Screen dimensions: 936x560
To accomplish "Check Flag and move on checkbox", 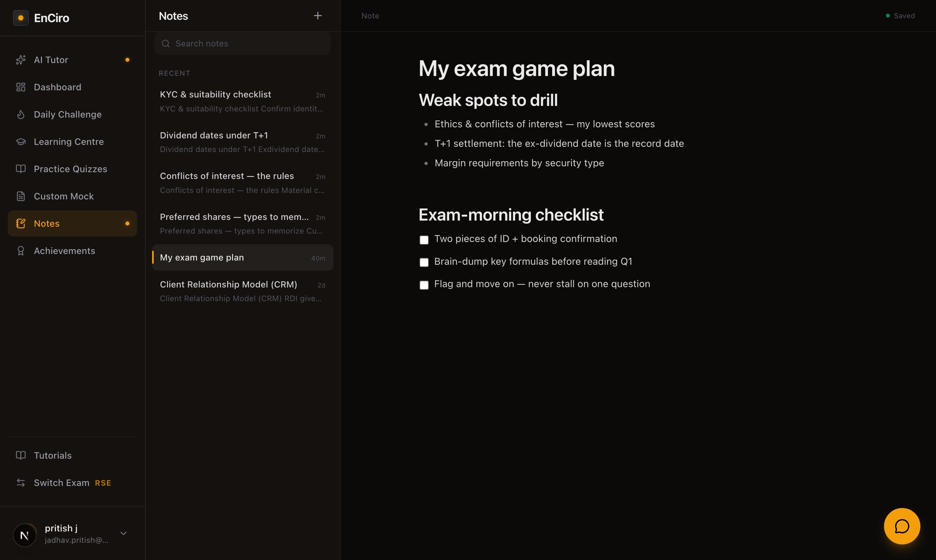I will [x=423, y=285].
